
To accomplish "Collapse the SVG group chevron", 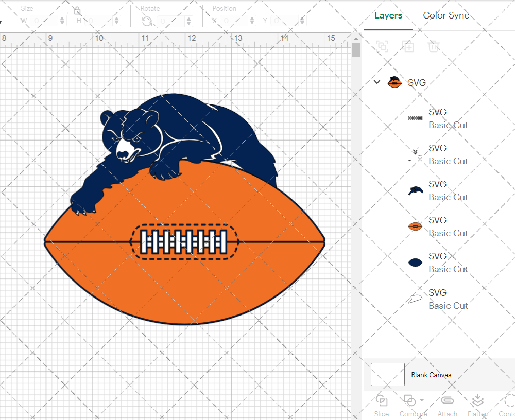I will click(377, 82).
